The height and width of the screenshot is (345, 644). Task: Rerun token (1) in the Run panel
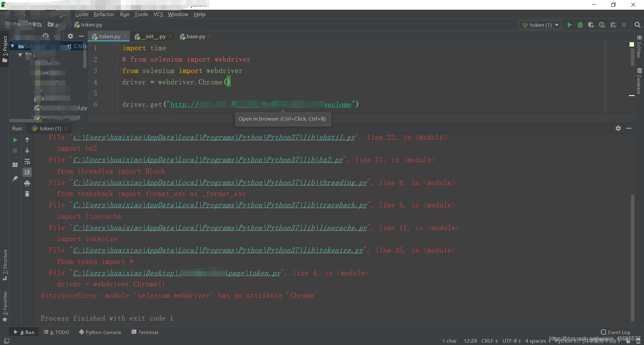pyautogui.click(x=15, y=140)
